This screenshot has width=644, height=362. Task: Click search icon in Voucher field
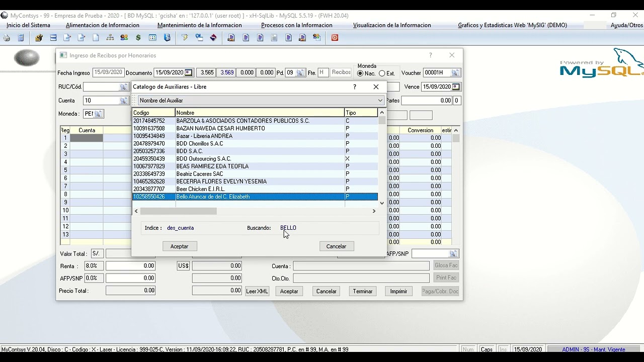(x=455, y=73)
